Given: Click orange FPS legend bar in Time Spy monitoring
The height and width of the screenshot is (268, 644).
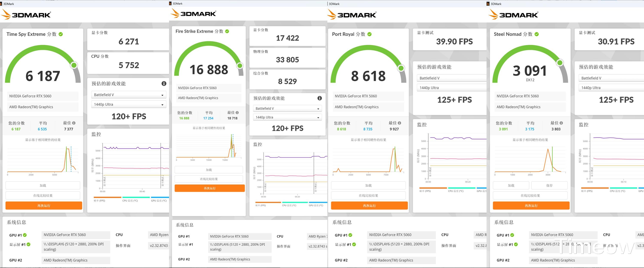Looking at the screenshot, I should tap(107, 197).
